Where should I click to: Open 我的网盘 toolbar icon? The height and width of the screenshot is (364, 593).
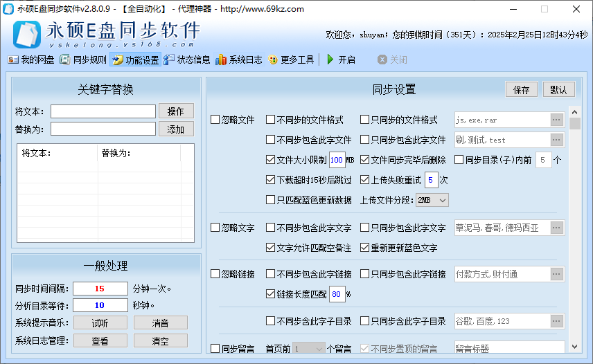click(x=13, y=60)
